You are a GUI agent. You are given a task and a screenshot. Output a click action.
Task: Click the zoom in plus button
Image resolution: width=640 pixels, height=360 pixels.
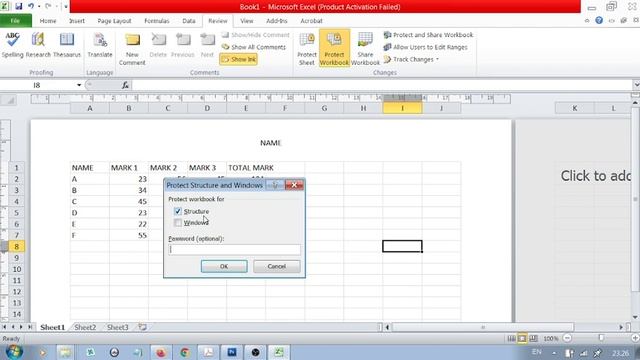coord(635,338)
